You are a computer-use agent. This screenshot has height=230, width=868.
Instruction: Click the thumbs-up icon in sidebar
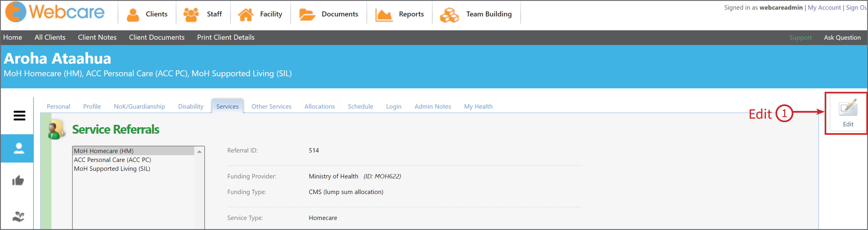18,181
